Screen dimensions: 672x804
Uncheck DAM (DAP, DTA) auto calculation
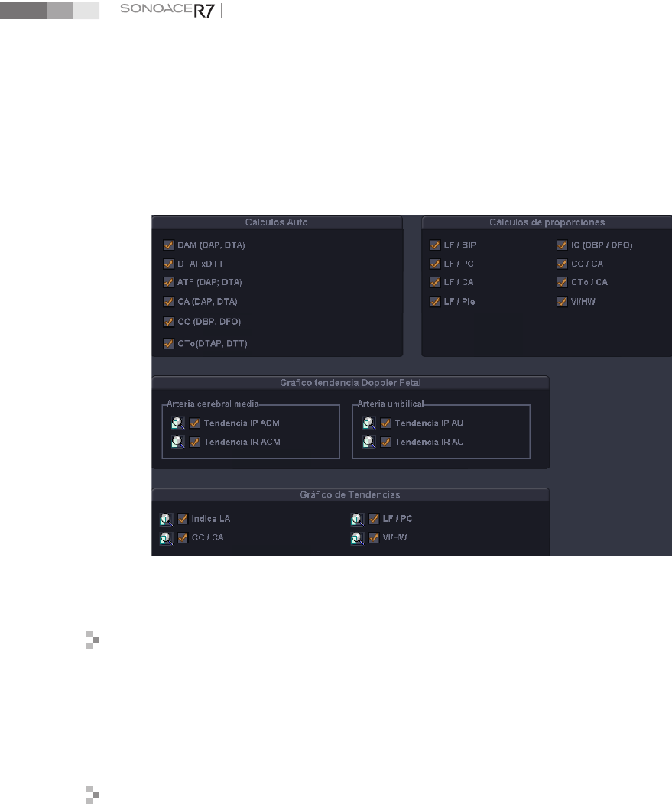[168, 245]
